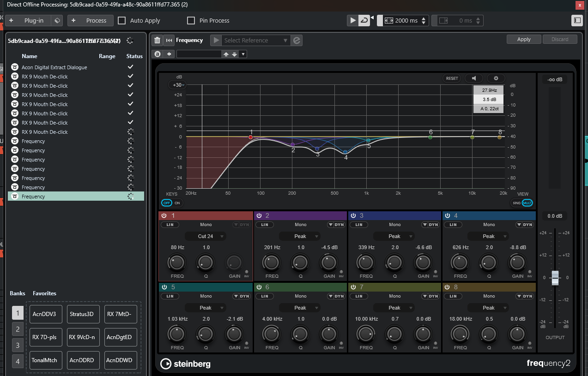Click the trash icon to delete process
The width and height of the screenshot is (588, 376).
coord(158,41)
